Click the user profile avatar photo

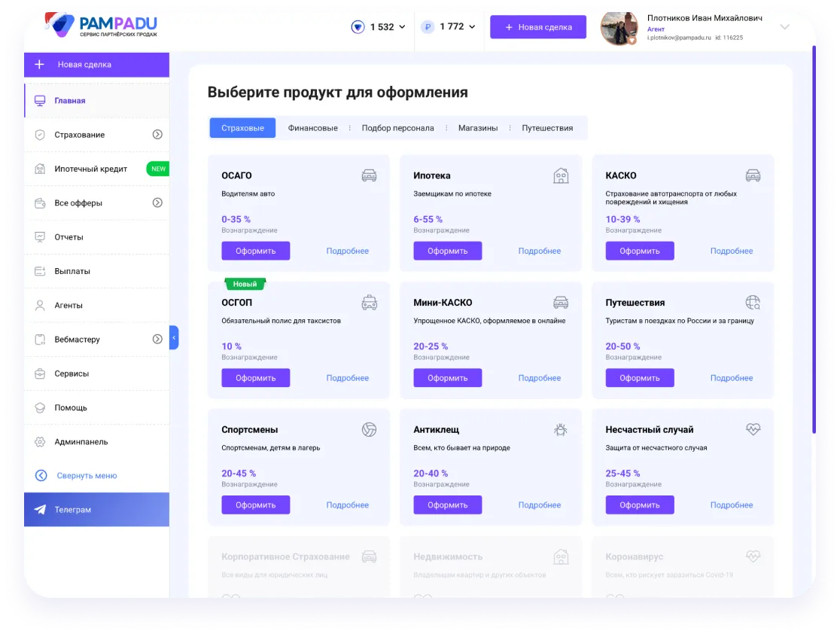tap(619, 28)
